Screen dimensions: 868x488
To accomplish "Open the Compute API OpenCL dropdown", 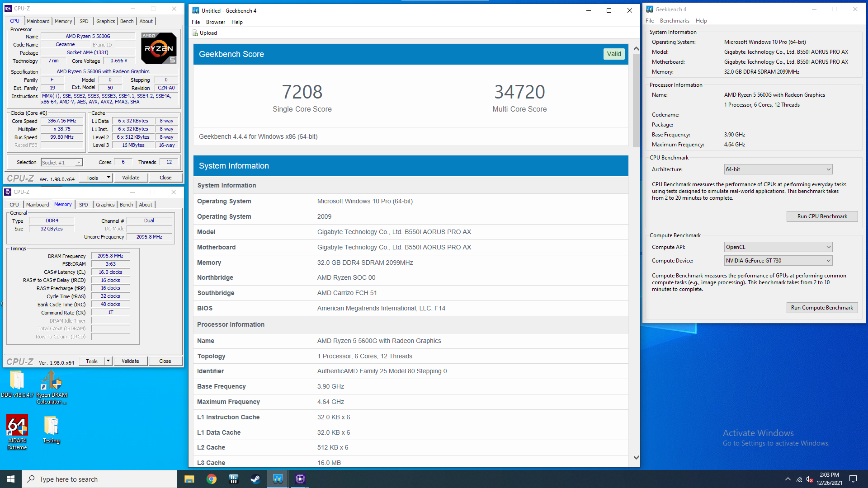I will point(778,247).
